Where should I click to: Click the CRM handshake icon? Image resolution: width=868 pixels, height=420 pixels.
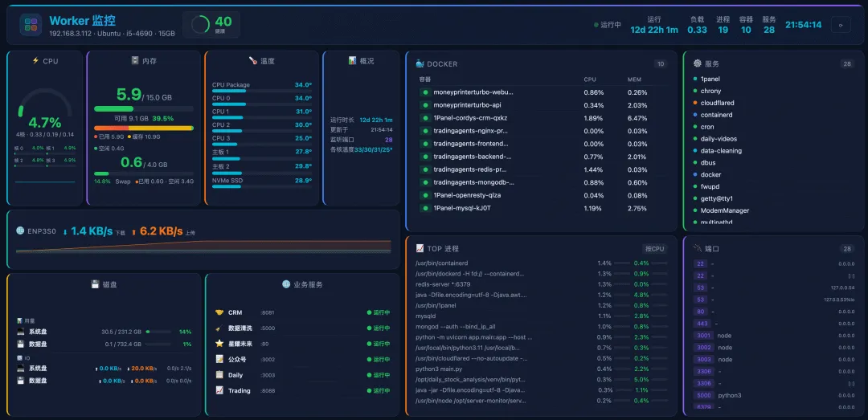(219, 312)
